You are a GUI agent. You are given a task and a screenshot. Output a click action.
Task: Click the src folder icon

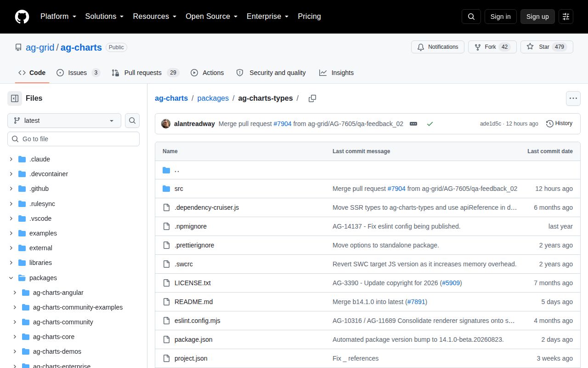(166, 189)
